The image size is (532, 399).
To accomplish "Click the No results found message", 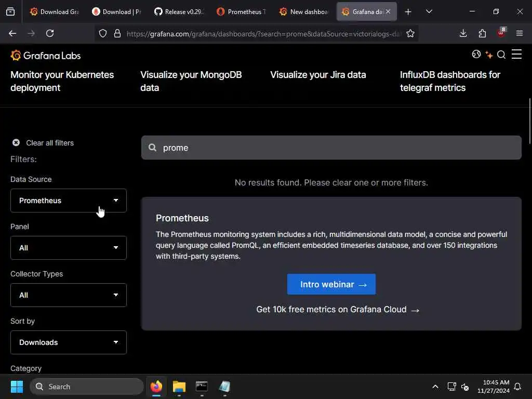I will [x=331, y=182].
